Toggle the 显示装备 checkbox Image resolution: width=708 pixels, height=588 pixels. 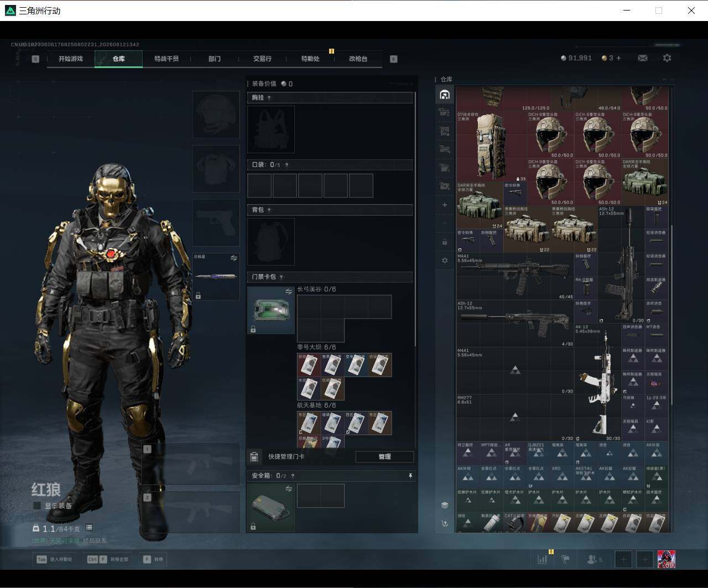(37, 506)
